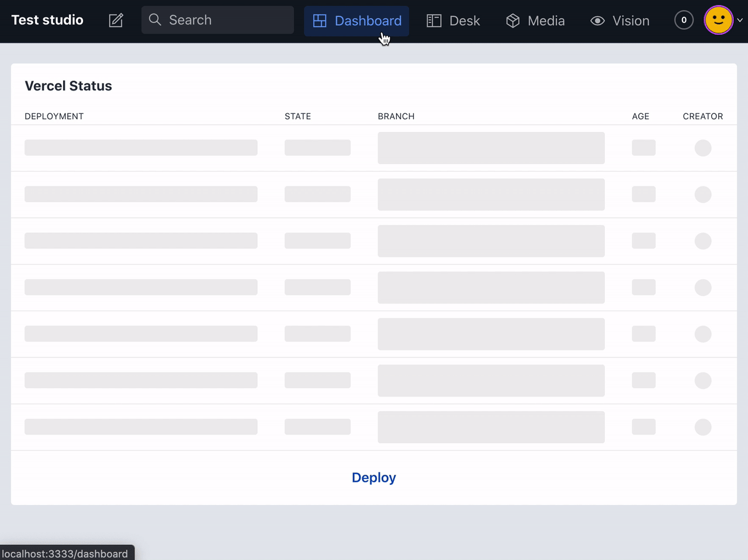Image resolution: width=748 pixels, height=560 pixels.
Task: Open the Media section
Action: point(535,20)
